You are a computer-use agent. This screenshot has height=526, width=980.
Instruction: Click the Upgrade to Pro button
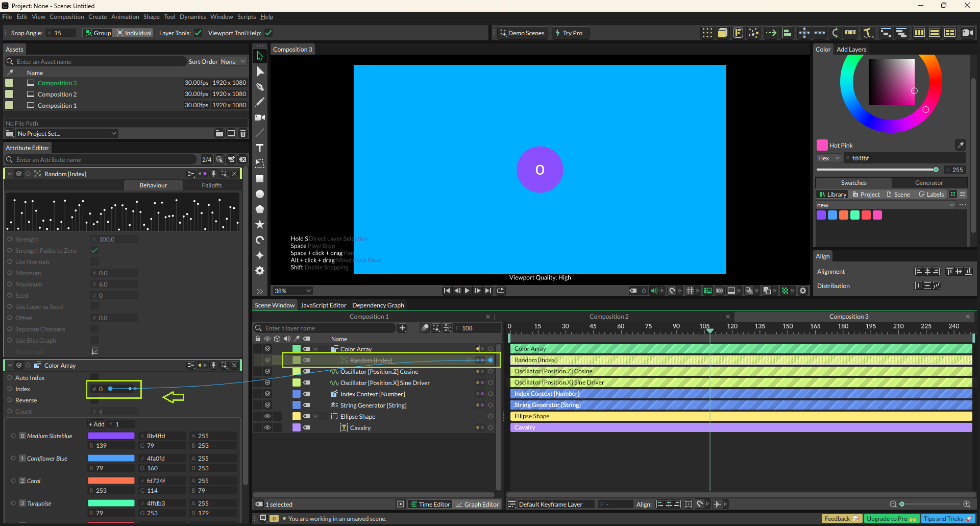pos(891,519)
